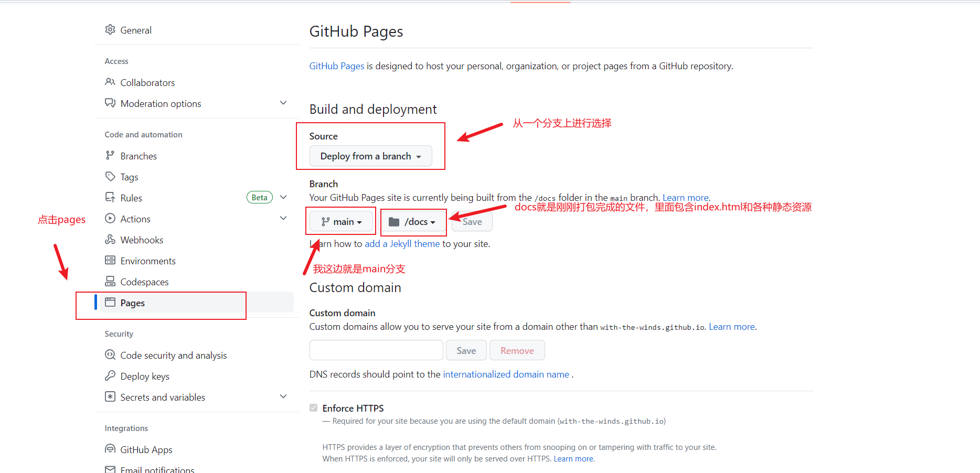Screen dimensions: 980x473
Task: Click the Moderation options comment icon
Action: (110, 103)
